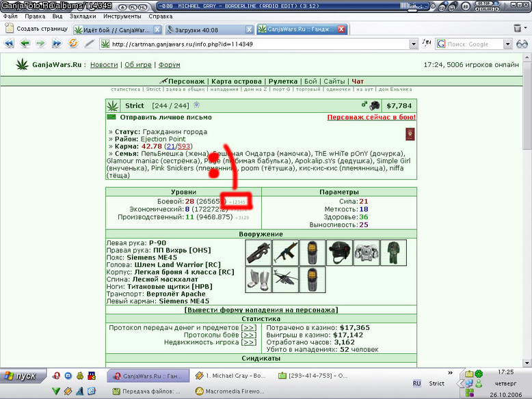Open the Новости link
Image resolution: width=532 pixels, height=399 pixels.
(104, 64)
